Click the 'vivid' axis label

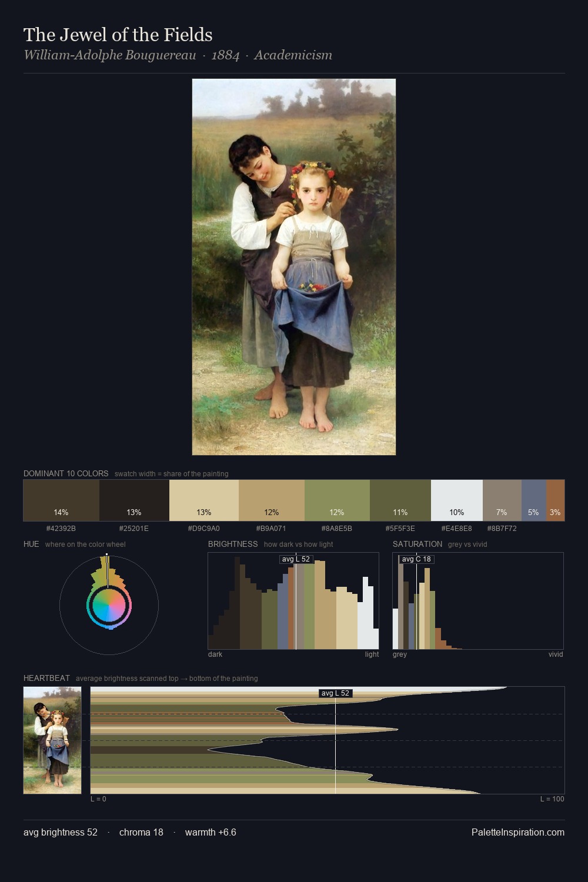556,654
